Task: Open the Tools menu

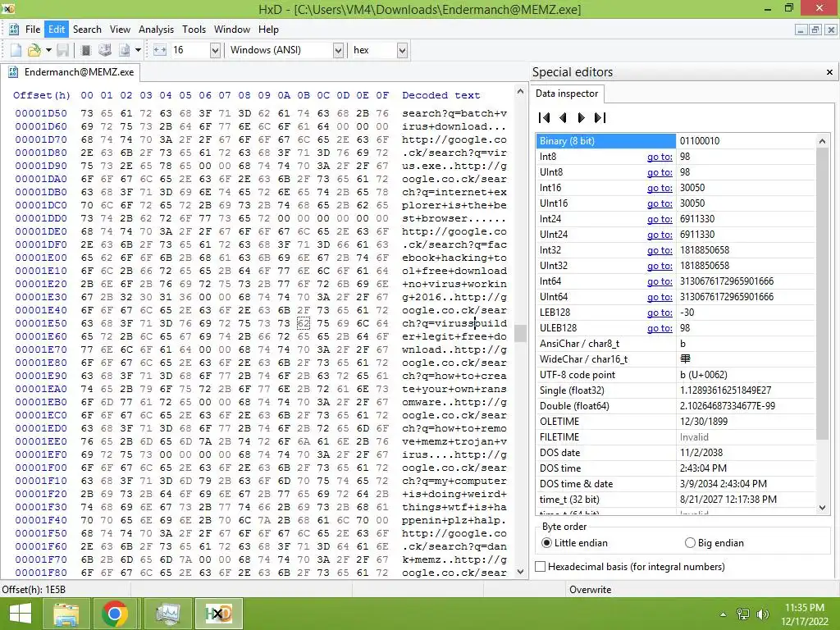Action: click(194, 30)
